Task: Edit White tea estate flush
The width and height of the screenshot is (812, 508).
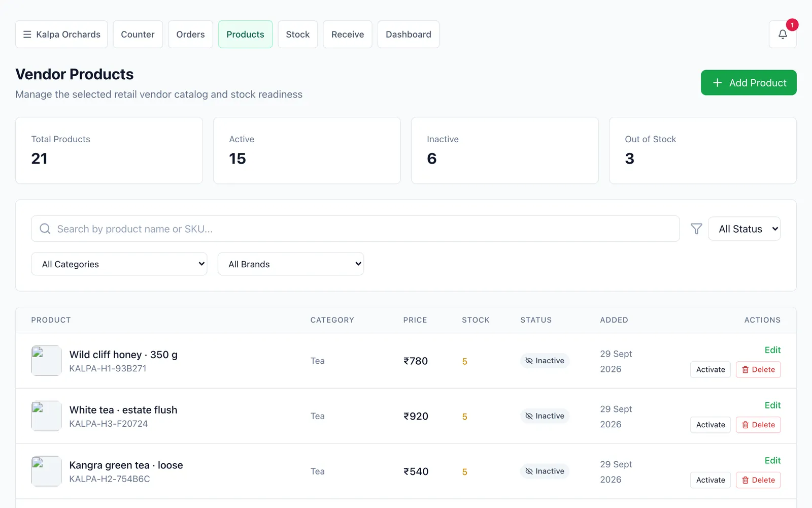Action: (x=772, y=405)
